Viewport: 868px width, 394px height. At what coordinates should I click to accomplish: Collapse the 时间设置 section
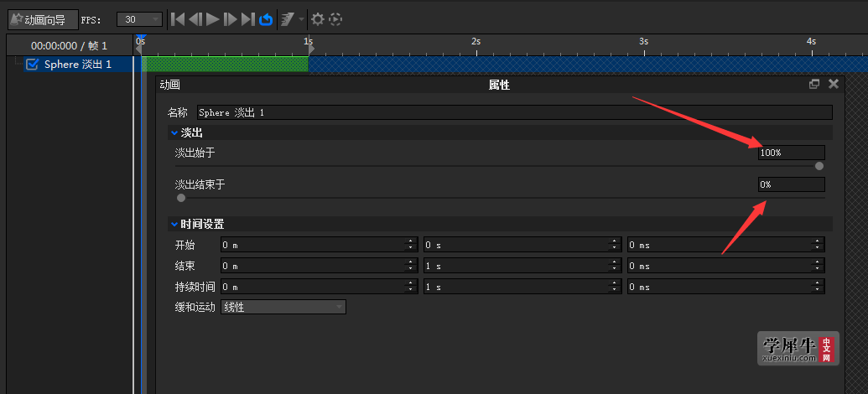(174, 224)
